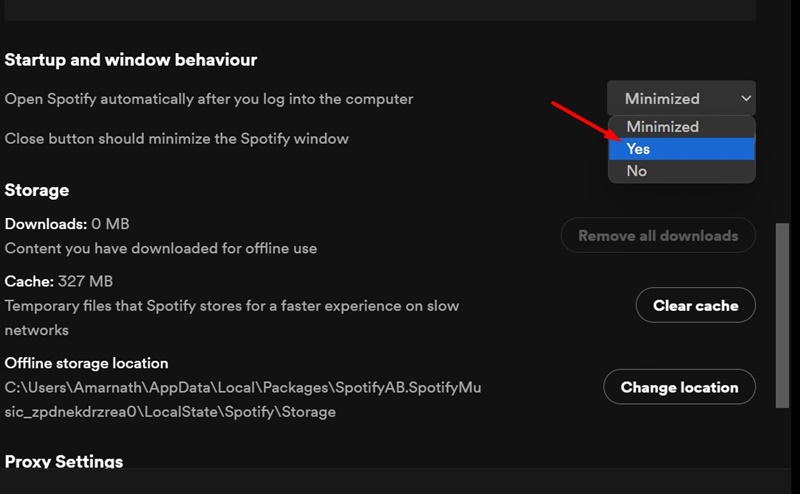The image size is (800, 494).
Task: Click the Remove all downloads button
Action: point(658,236)
